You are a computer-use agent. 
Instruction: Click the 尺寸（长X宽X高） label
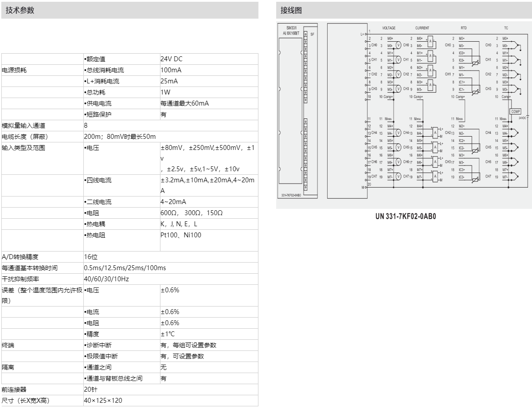coord(26,400)
